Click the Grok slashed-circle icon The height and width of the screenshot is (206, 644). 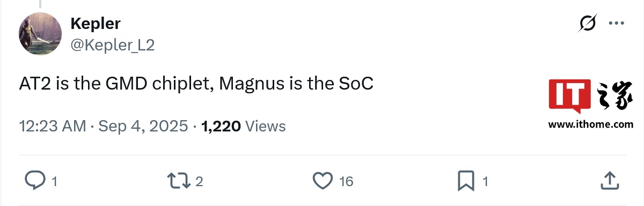click(588, 24)
